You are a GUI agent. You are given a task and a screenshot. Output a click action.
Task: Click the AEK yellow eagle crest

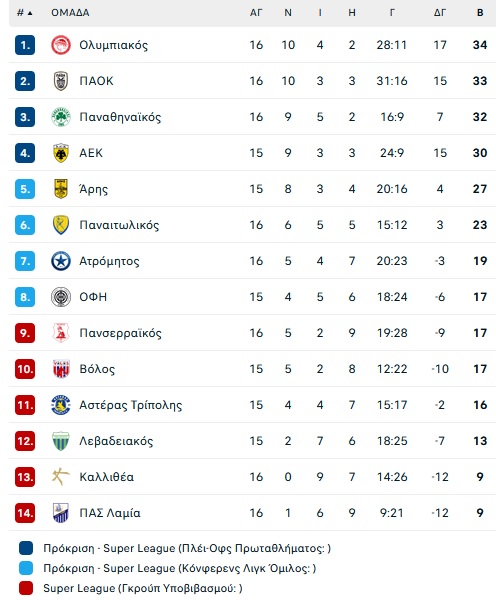[x=61, y=153]
